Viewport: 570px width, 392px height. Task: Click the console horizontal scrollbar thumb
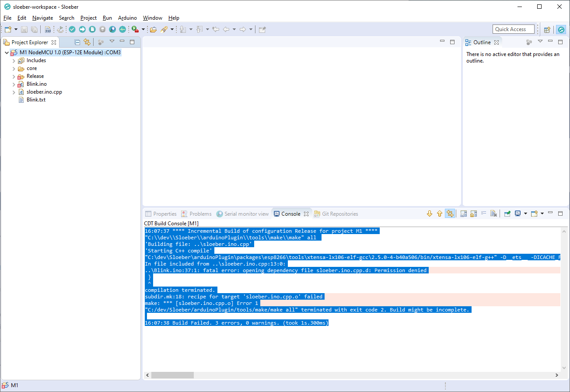pos(172,375)
